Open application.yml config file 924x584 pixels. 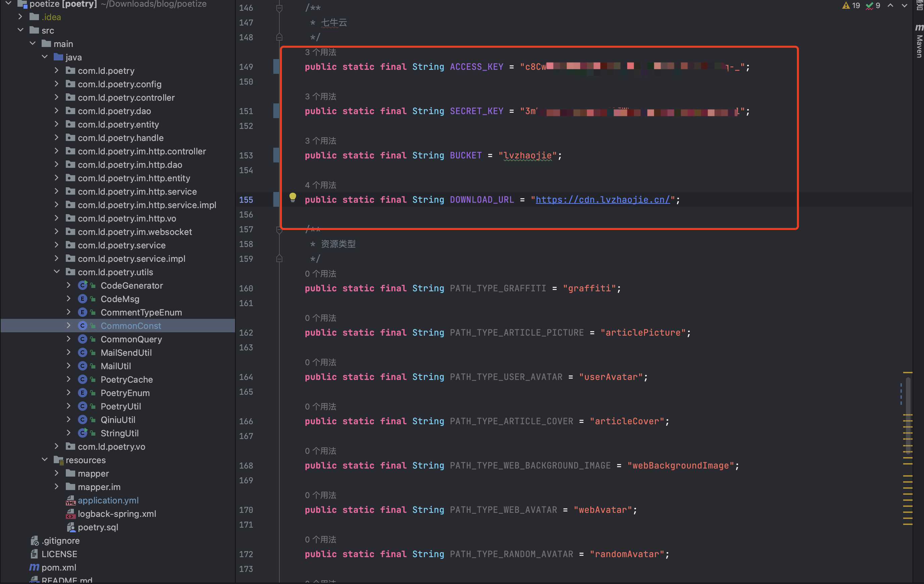pos(108,500)
